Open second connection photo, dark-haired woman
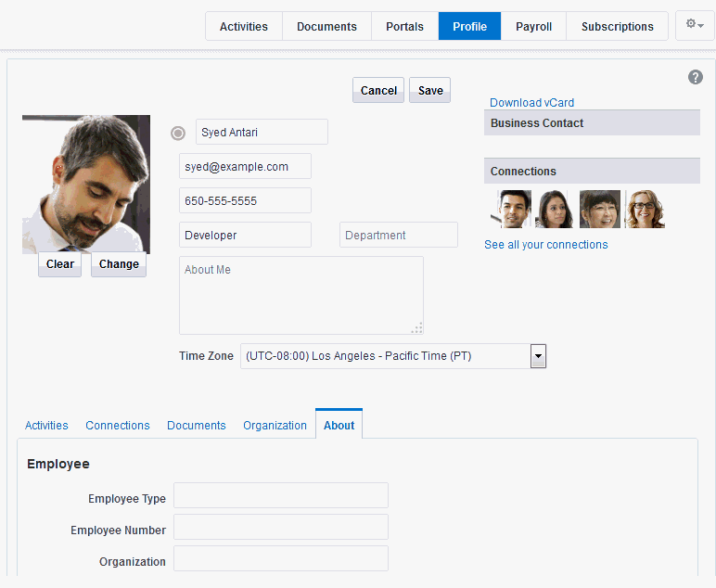The height and width of the screenshot is (588, 716). [x=554, y=209]
